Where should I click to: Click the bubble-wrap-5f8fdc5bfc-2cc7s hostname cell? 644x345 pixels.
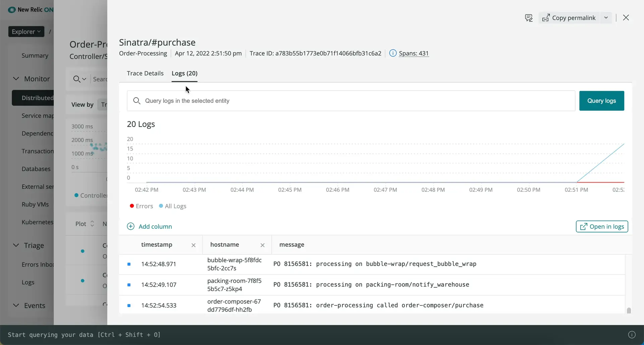click(234, 264)
